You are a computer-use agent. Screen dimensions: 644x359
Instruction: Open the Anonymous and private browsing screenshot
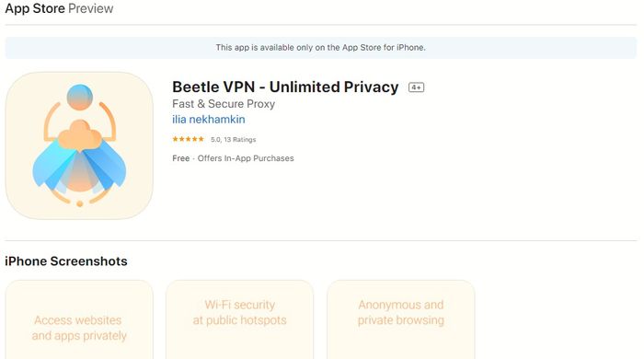pos(401,319)
